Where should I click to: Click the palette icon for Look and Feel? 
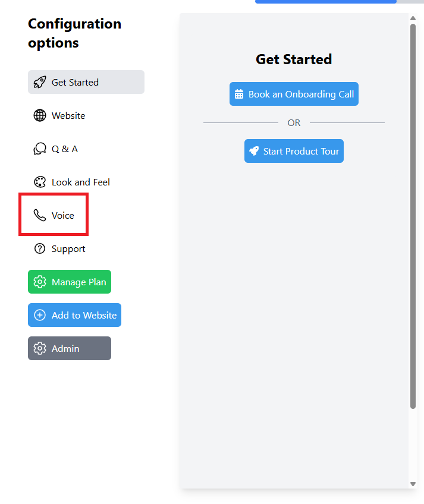(x=40, y=182)
